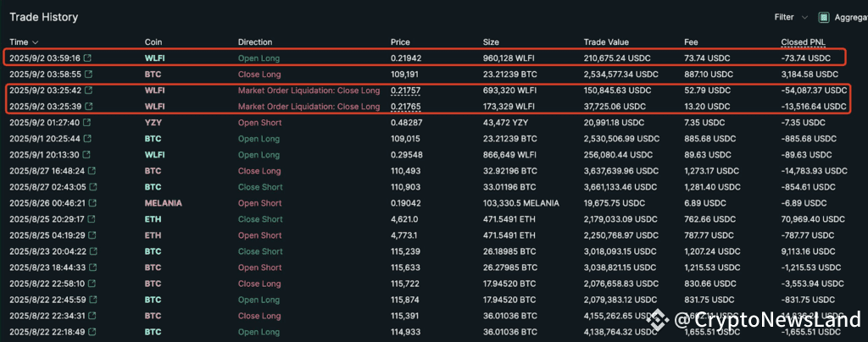The height and width of the screenshot is (342, 868).
Task: Click the Direction column header
Action: (255, 42)
